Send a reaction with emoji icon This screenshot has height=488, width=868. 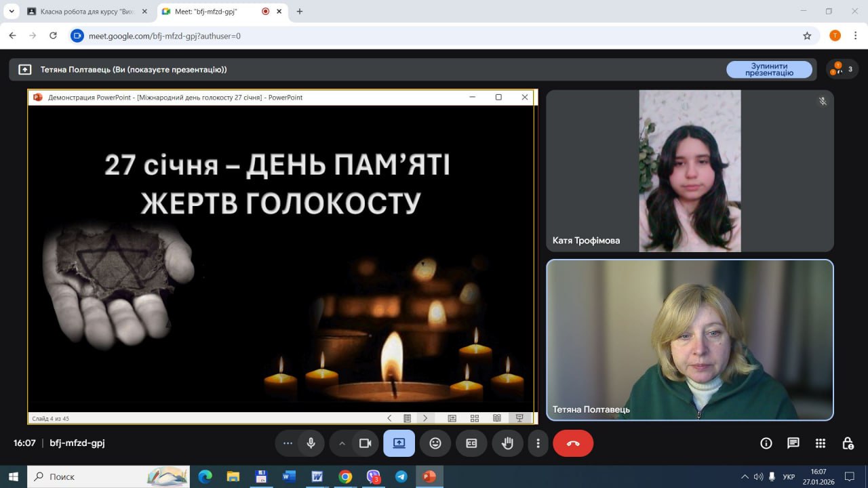[x=435, y=443]
